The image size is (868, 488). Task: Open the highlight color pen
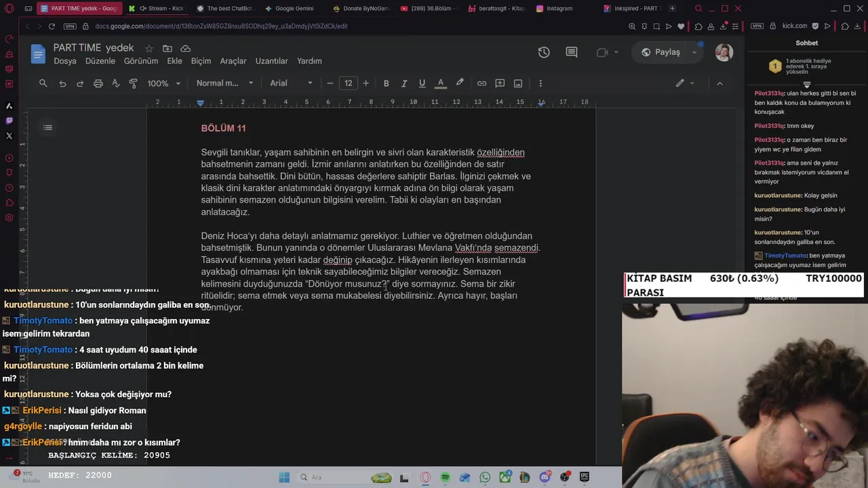(x=460, y=83)
